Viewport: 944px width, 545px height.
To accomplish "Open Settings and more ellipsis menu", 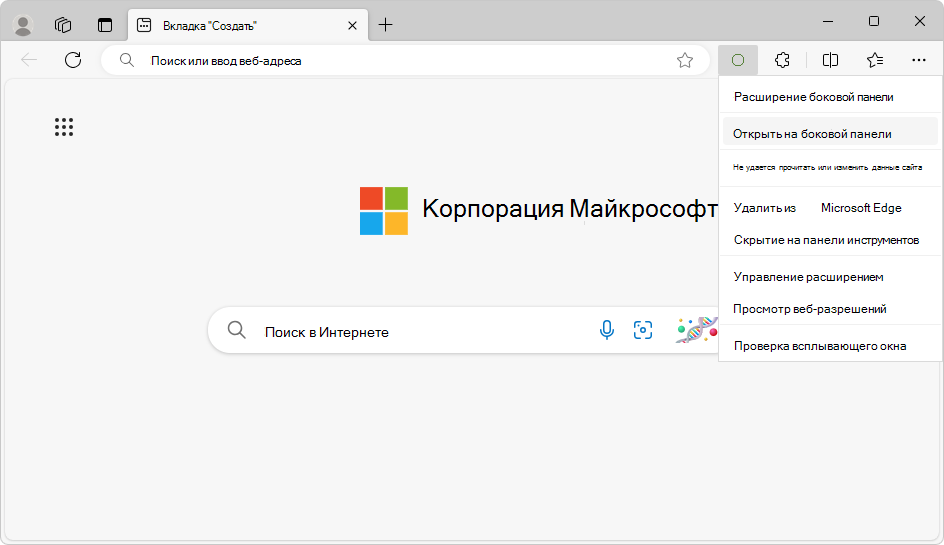I will coord(919,60).
